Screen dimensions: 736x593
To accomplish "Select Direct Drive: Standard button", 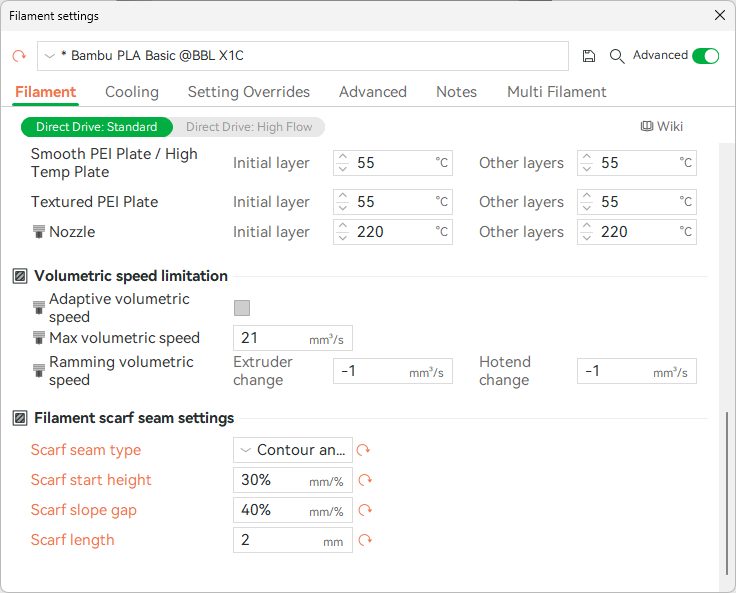I will [96, 127].
